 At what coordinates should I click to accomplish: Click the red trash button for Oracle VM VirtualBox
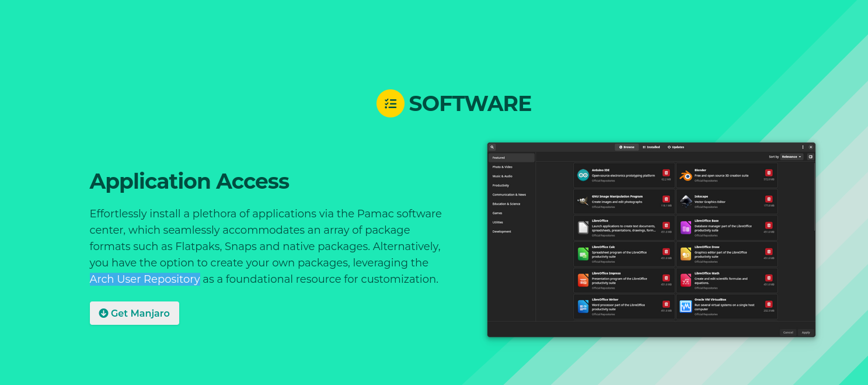(x=769, y=304)
